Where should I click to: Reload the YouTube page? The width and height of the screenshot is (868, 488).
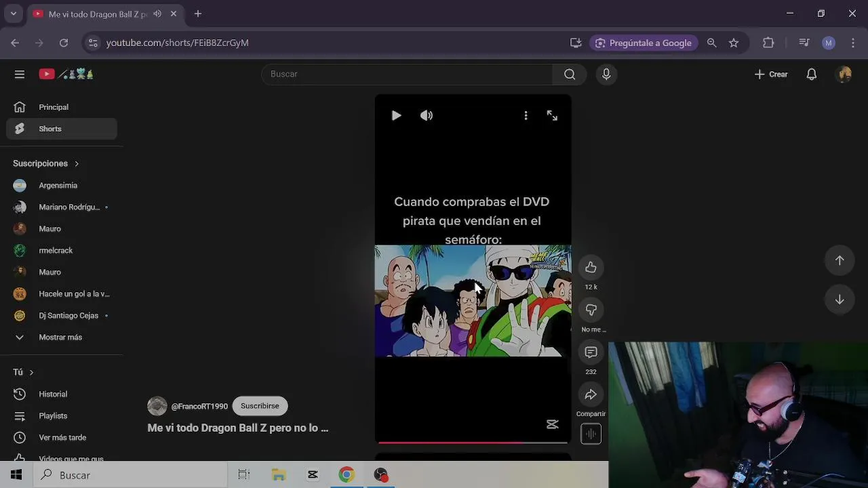(x=64, y=43)
